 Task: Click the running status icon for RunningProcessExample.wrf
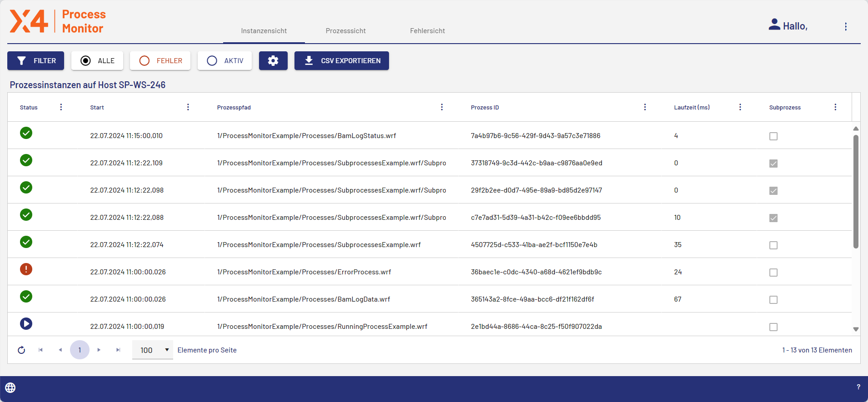[x=26, y=324]
